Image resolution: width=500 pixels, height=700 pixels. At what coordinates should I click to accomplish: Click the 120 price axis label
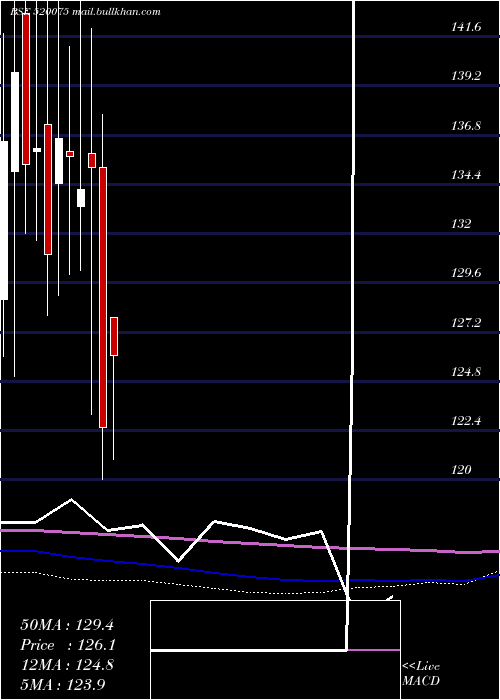pyautogui.click(x=461, y=470)
